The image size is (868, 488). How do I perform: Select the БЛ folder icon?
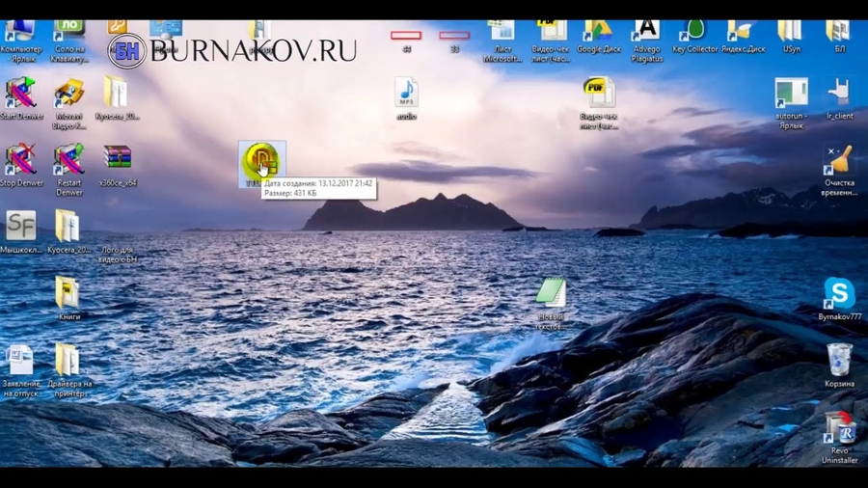pos(839,31)
